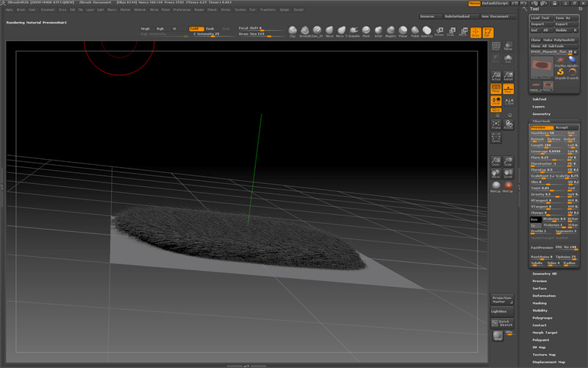Click the Actual size icon
This screenshot has width=588, height=368.
point(496,76)
